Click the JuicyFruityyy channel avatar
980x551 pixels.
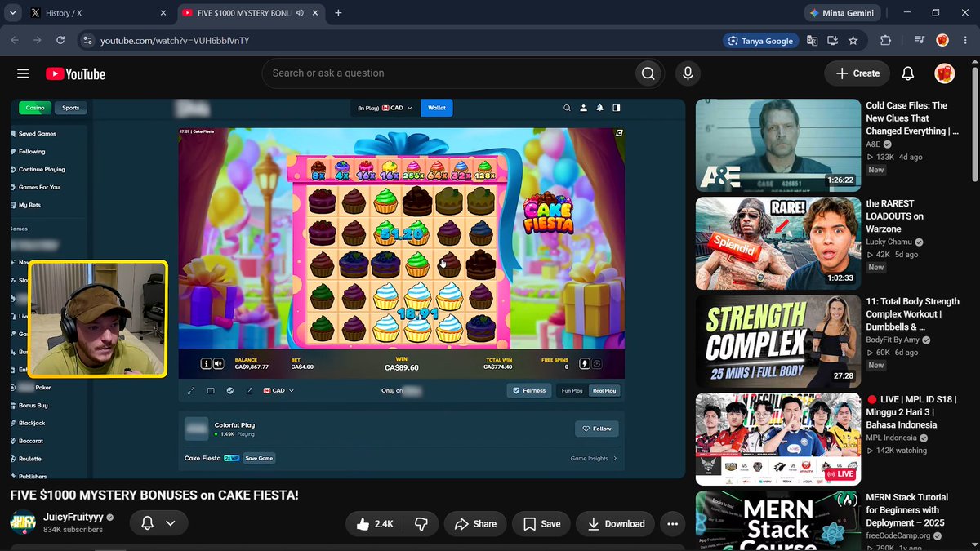point(23,523)
